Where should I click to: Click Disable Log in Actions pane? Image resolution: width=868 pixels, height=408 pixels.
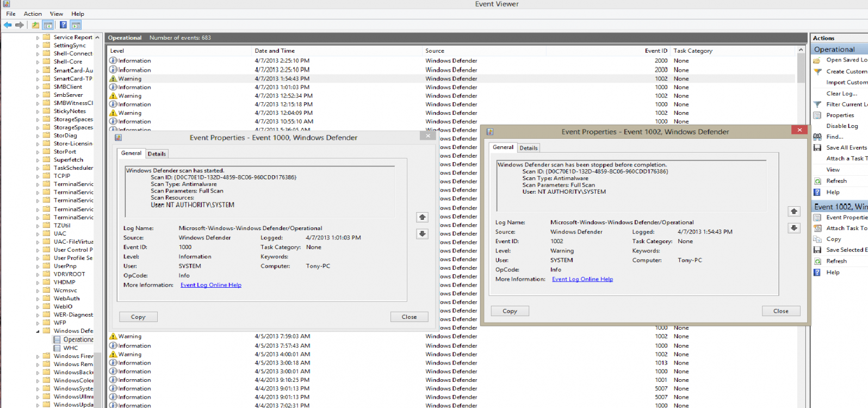coord(842,126)
